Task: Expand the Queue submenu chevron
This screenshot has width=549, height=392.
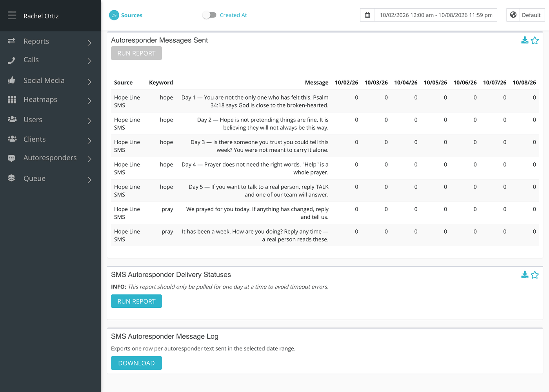Action: (x=89, y=180)
